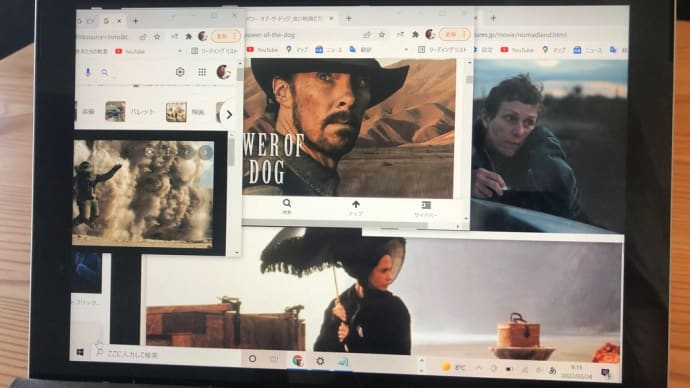Click the update button in left Chrome window
The image size is (690, 388).
[x=226, y=36]
